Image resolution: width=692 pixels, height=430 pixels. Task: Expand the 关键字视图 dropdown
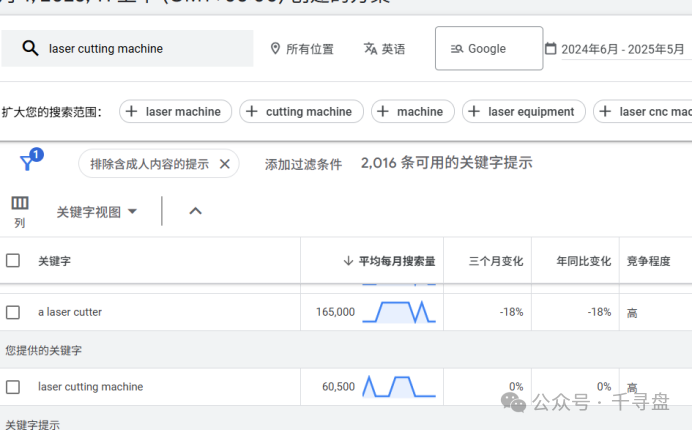[97, 212]
